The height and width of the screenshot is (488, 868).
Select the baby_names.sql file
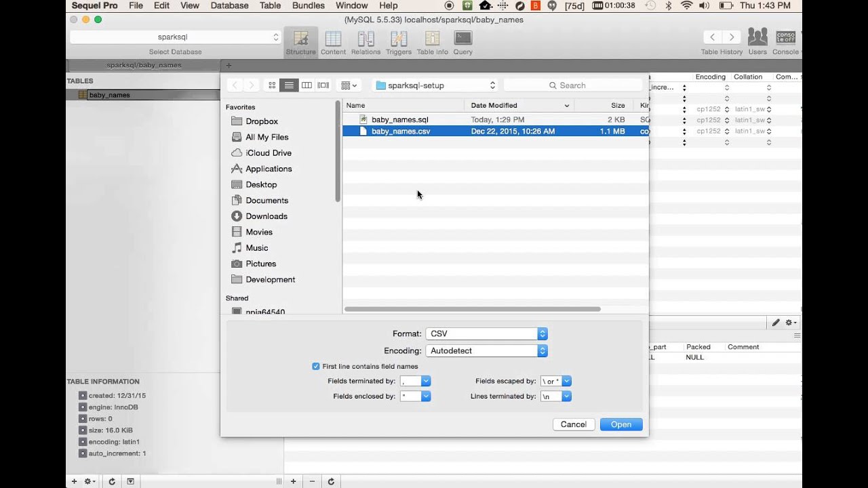[x=399, y=120]
